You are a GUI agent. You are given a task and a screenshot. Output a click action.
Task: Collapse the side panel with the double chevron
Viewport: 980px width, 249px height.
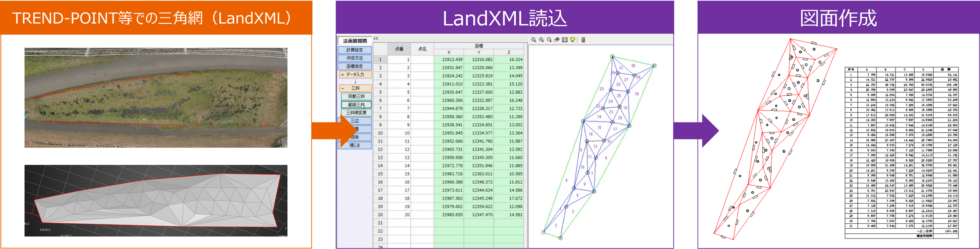point(376,38)
